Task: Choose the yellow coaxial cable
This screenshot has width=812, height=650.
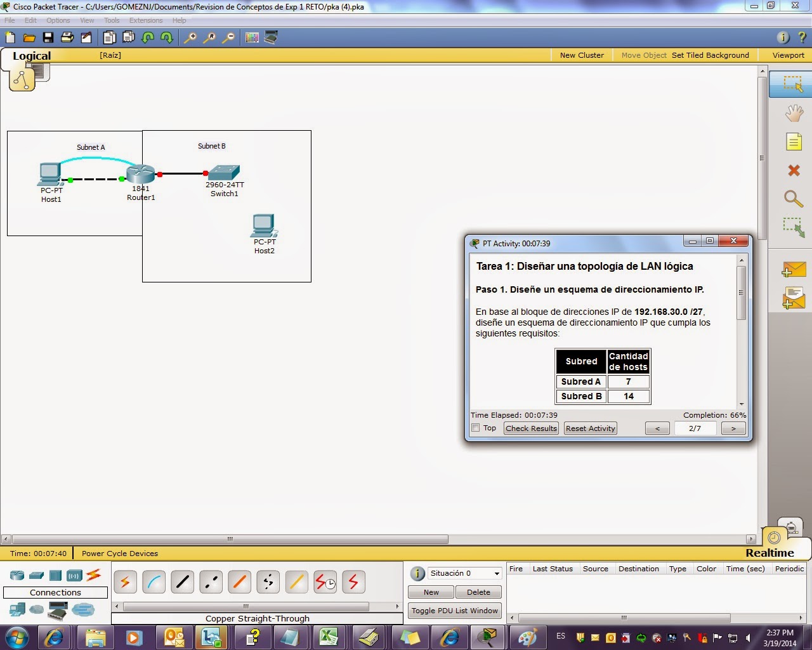Action: pos(296,581)
